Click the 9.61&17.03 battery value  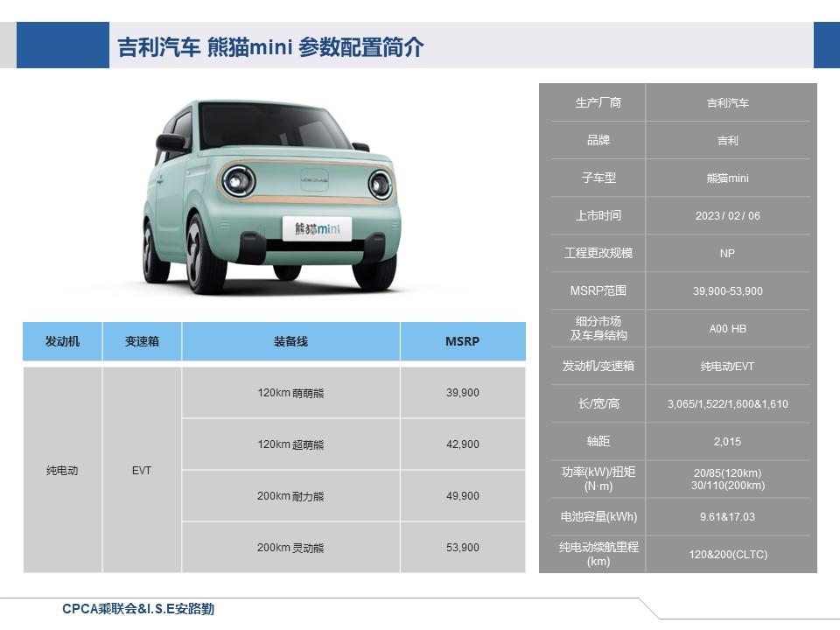(727, 517)
